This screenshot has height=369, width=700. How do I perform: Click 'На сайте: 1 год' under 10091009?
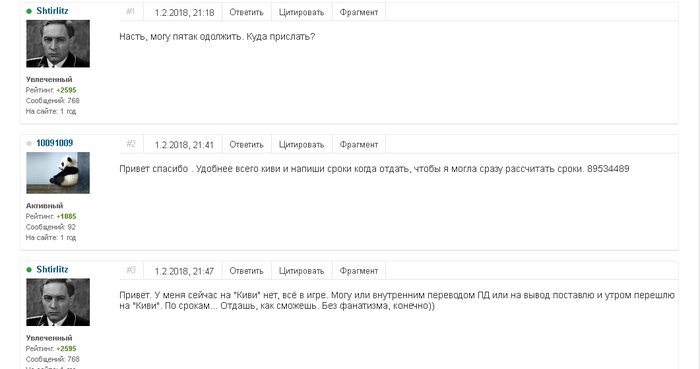pos(51,238)
